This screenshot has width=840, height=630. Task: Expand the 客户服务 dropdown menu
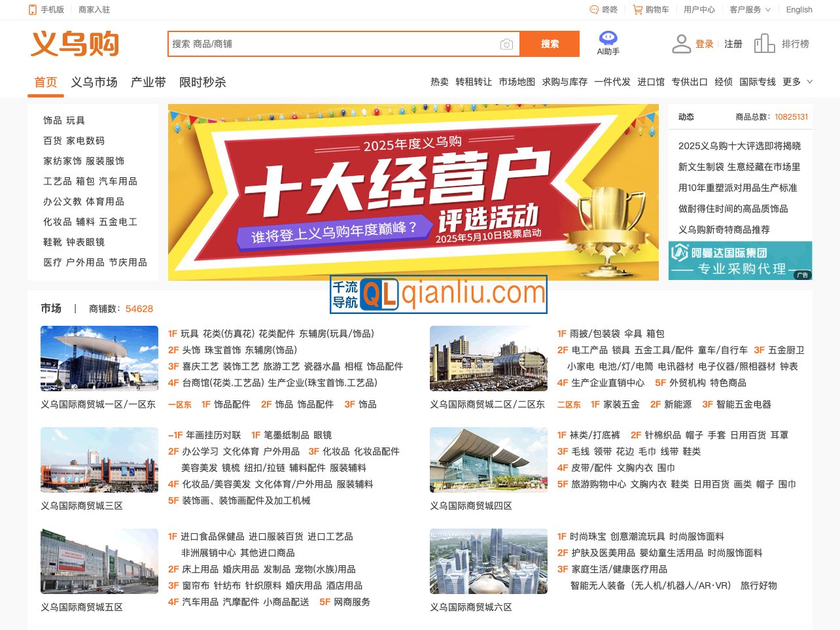[750, 10]
